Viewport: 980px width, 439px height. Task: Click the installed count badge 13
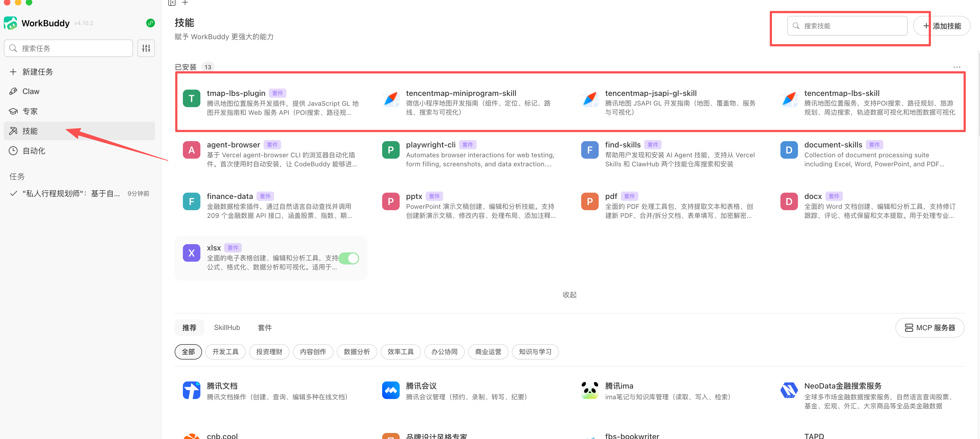click(208, 67)
